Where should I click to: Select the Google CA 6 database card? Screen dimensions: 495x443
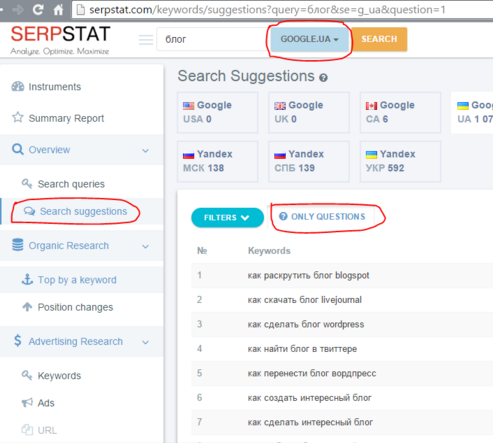coord(400,112)
